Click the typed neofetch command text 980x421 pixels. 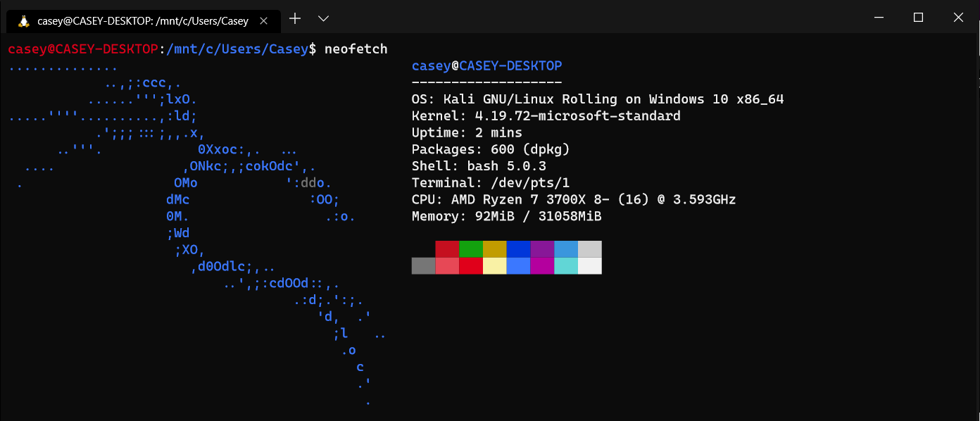pos(356,49)
